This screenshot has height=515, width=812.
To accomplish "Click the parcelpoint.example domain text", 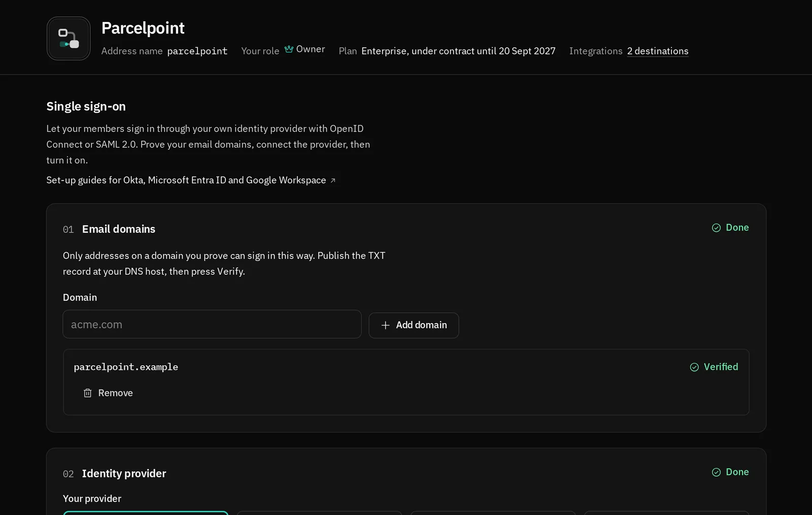I will [x=126, y=367].
